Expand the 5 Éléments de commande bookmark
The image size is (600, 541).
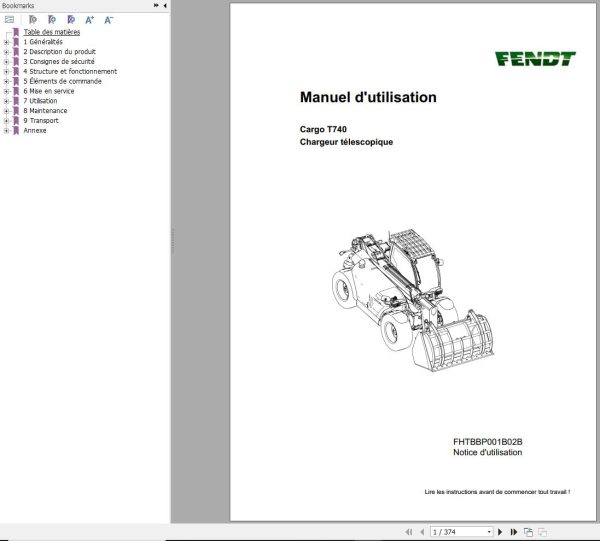[x=6, y=81]
